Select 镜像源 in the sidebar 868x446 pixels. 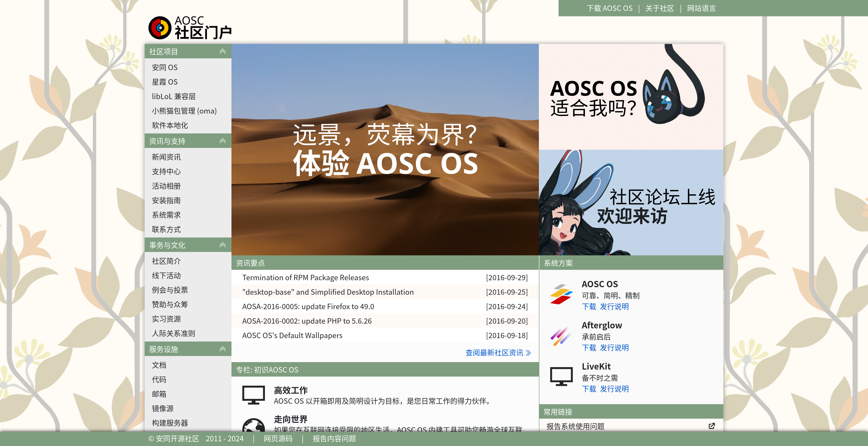click(163, 408)
